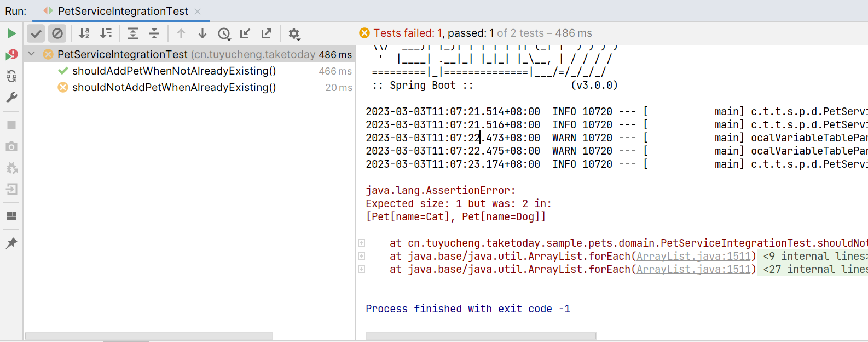Toggle auto-test rerun icon
868x342 pixels.
pyautogui.click(x=11, y=76)
